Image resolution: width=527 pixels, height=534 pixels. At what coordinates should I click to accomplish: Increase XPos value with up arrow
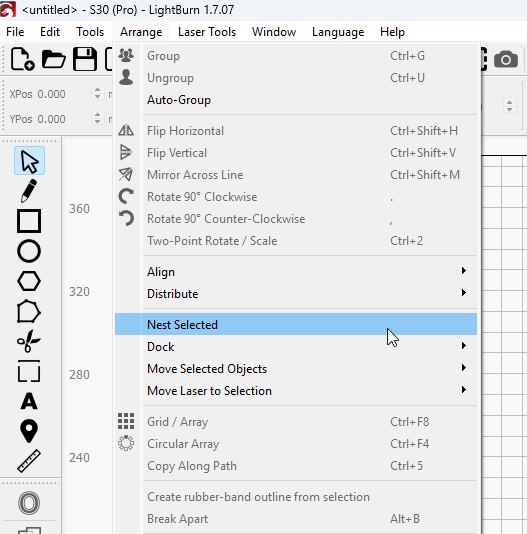point(97,90)
